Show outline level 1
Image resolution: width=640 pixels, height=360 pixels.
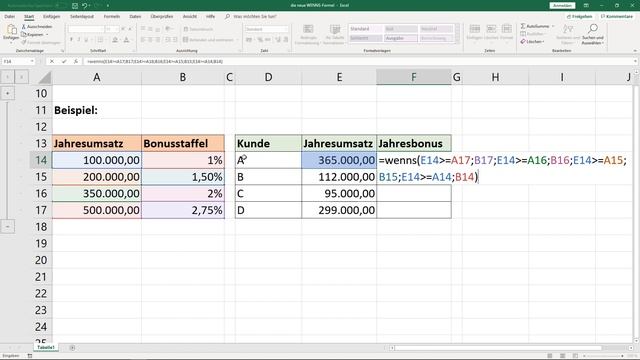coord(8,77)
